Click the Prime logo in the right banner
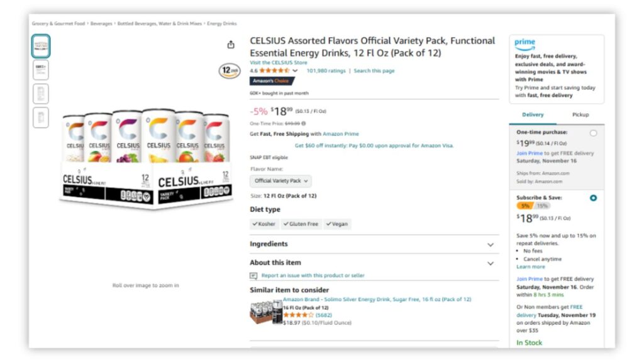Viewport: 644px width, 362px height. click(x=525, y=43)
